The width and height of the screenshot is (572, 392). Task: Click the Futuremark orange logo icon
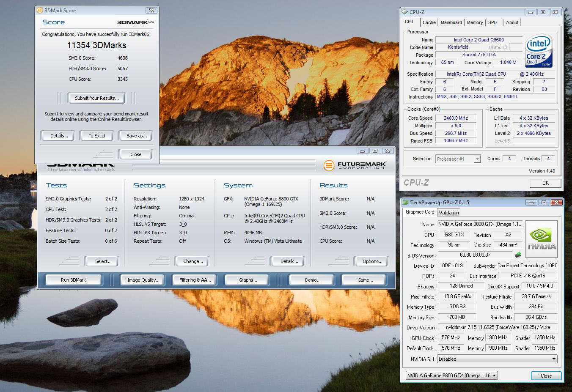tap(329, 165)
